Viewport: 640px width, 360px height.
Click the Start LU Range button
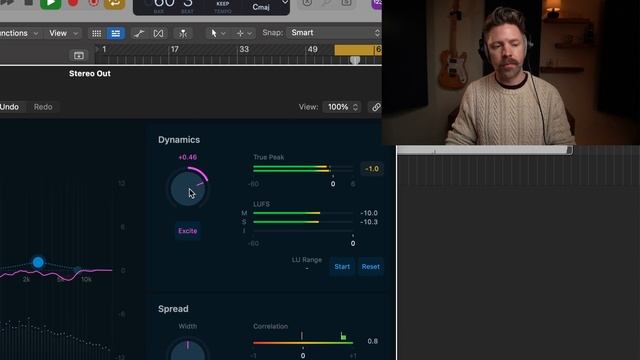tap(342, 267)
